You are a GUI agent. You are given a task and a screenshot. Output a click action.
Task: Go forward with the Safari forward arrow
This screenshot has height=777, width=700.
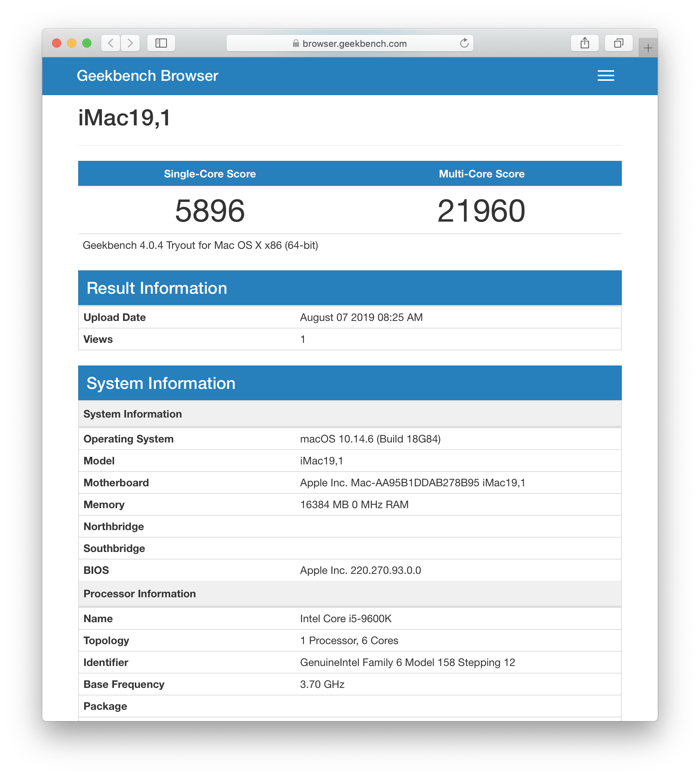[x=130, y=43]
